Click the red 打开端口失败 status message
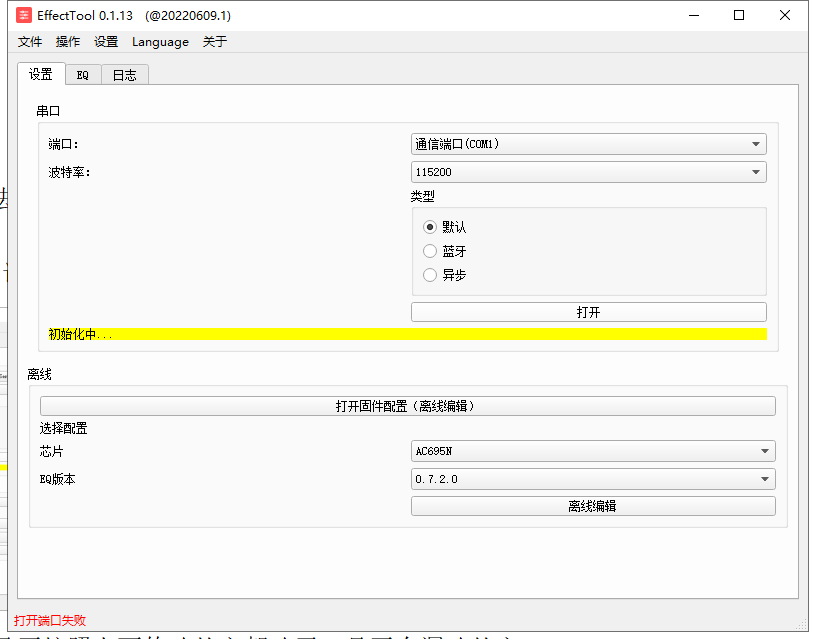Viewport: 816px width, 639px height. click(x=50, y=620)
